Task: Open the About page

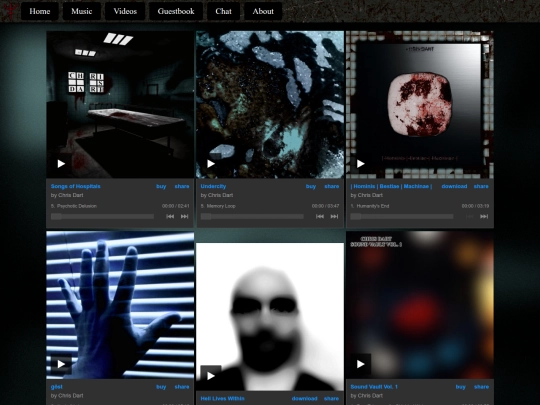Action: point(263,11)
